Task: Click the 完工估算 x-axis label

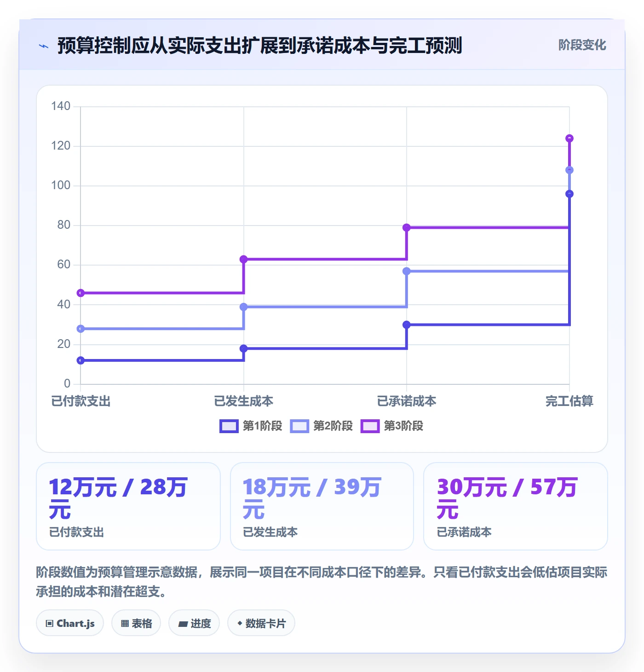Action: (x=569, y=401)
